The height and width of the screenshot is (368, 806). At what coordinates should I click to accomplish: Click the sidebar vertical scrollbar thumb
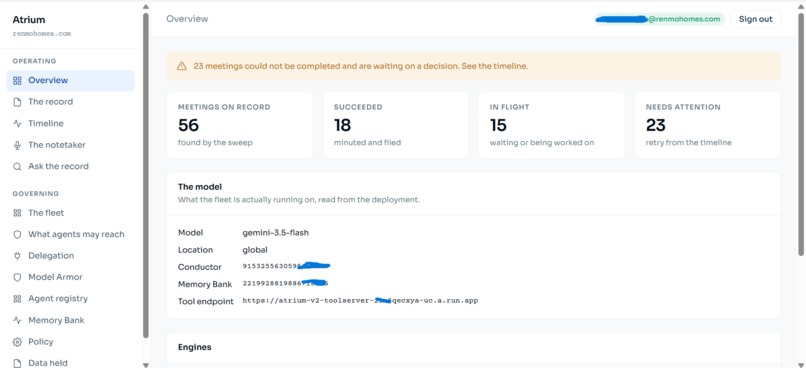(145, 175)
